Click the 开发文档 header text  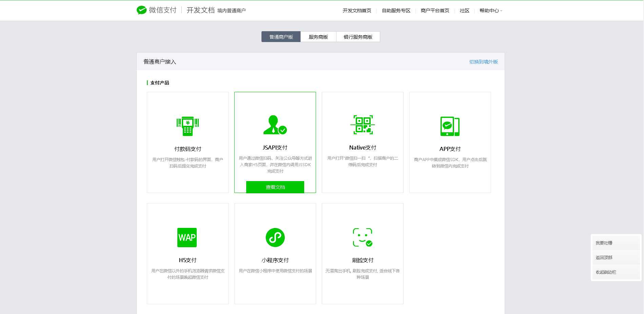click(x=200, y=10)
